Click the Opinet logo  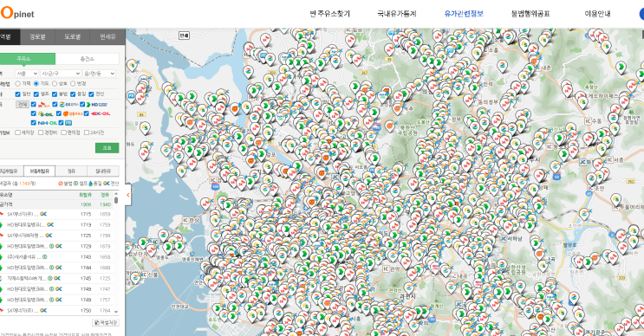17,13
